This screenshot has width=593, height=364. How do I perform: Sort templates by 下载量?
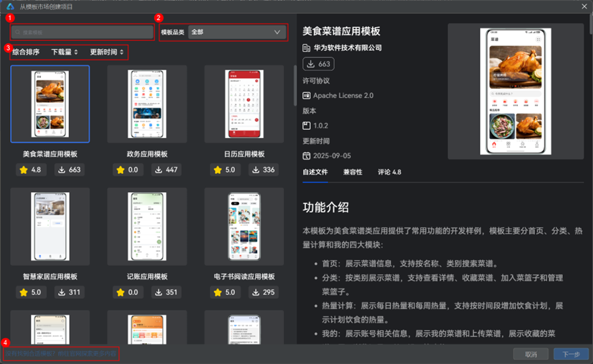(64, 52)
